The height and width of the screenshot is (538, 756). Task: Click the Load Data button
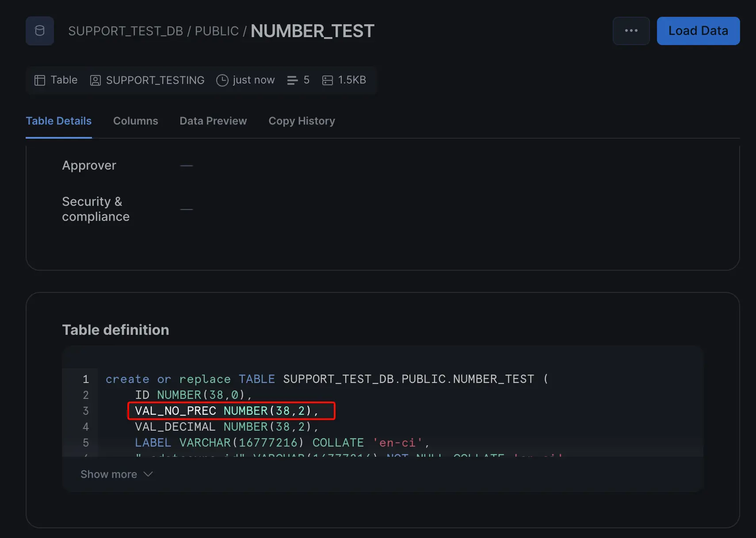tap(698, 31)
